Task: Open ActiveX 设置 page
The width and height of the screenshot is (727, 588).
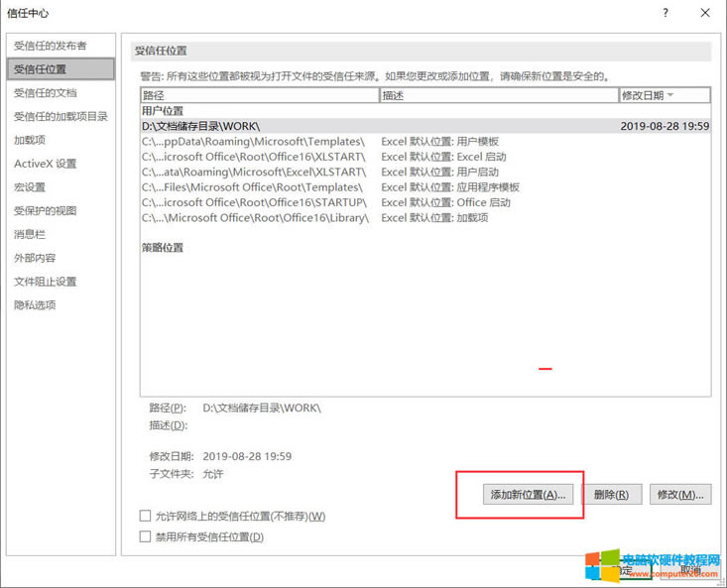Action: [46, 164]
